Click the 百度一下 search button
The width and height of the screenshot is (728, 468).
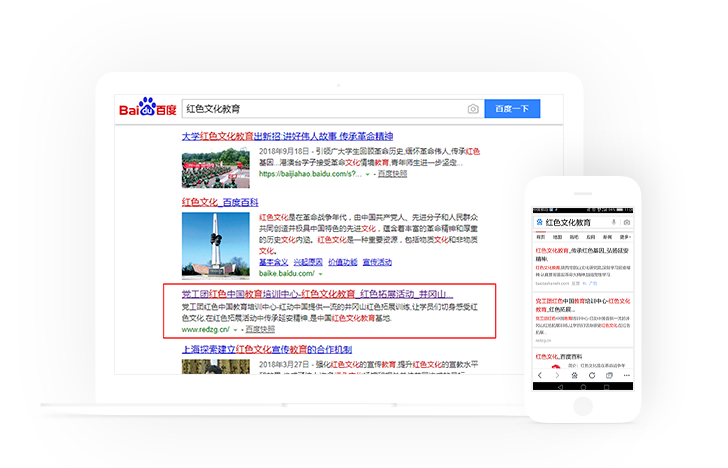click(512, 108)
